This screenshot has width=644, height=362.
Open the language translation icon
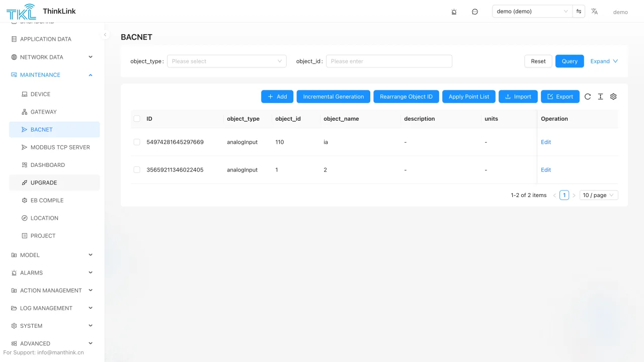(x=594, y=11)
